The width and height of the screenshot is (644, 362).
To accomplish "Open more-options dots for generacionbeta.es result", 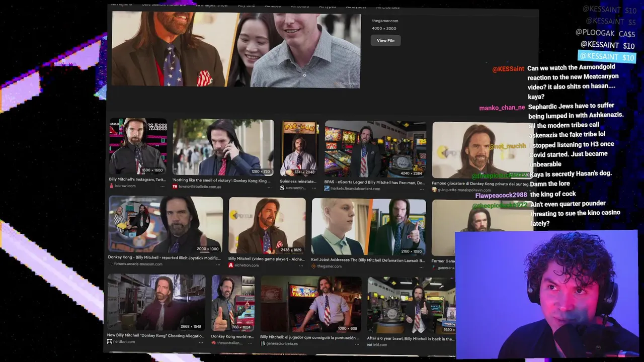I will 357,344.
